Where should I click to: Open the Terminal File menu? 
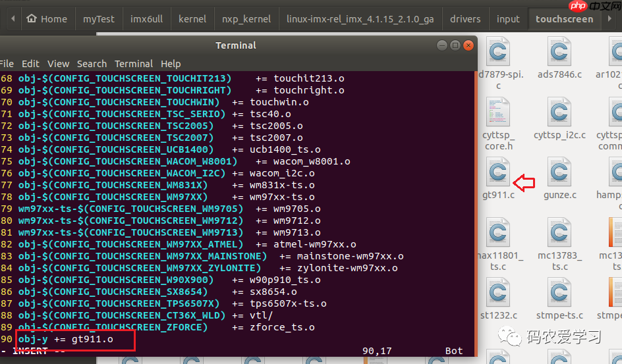tap(7, 64)
